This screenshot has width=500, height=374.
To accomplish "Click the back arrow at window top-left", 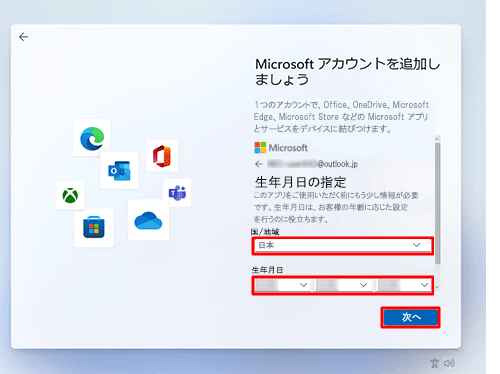I will coord(23,37).
